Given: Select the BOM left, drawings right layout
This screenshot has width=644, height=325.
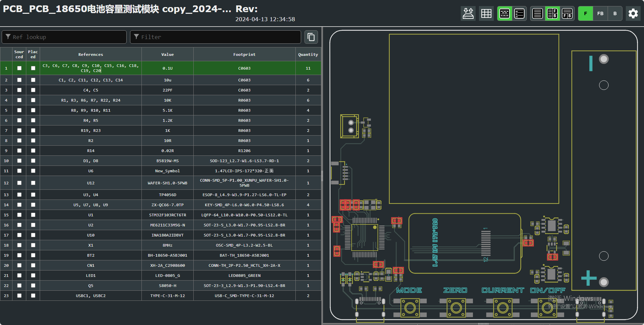Looking at the screenshot, I should point(552,13).
